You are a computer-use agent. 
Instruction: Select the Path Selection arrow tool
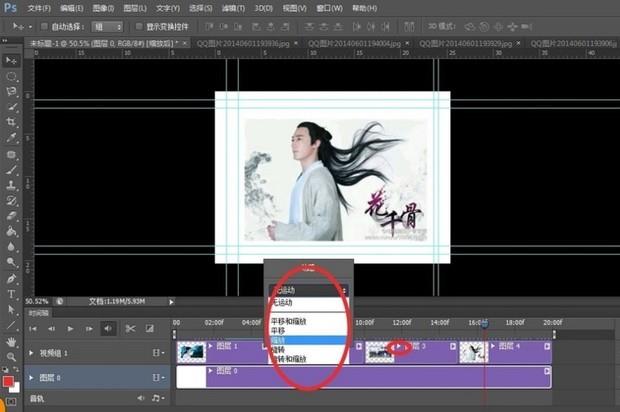coord(11,310)
